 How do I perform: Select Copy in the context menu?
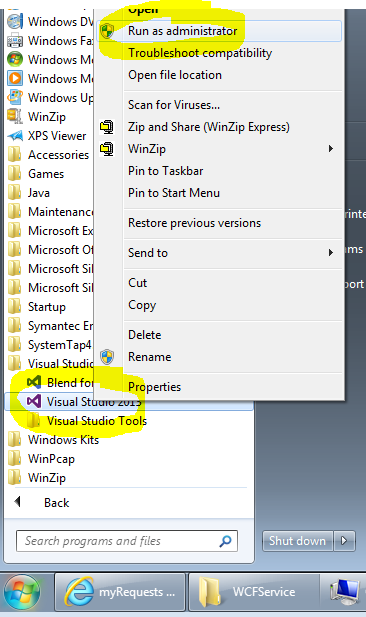tap(142, 305)
